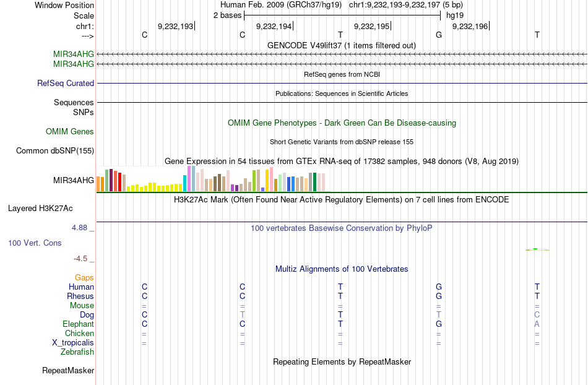Click the green PhyloP conservation bar

click(535, 249)
